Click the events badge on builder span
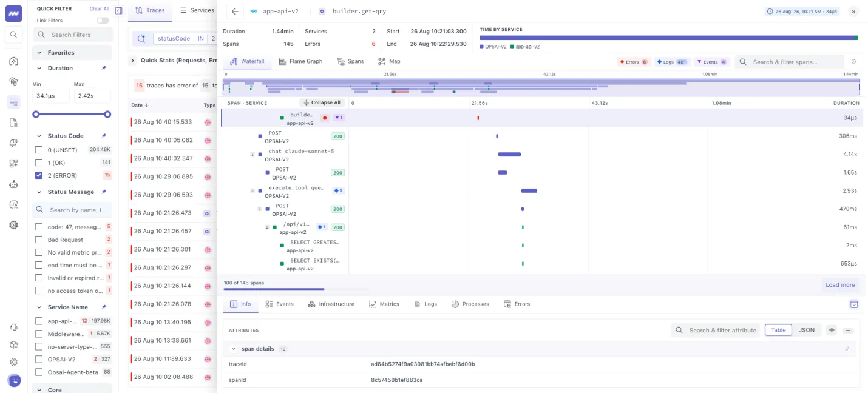The image size is (868, 393). 339,118
